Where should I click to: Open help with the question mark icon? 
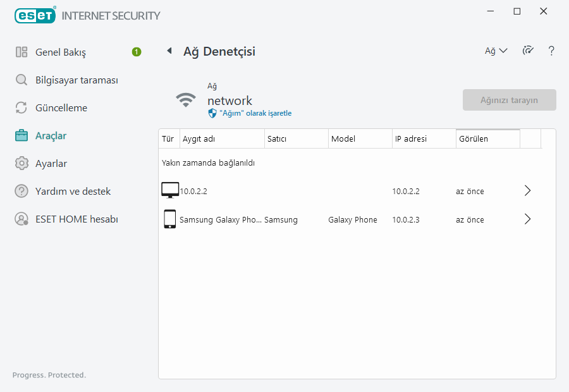(x=551, y=51)
